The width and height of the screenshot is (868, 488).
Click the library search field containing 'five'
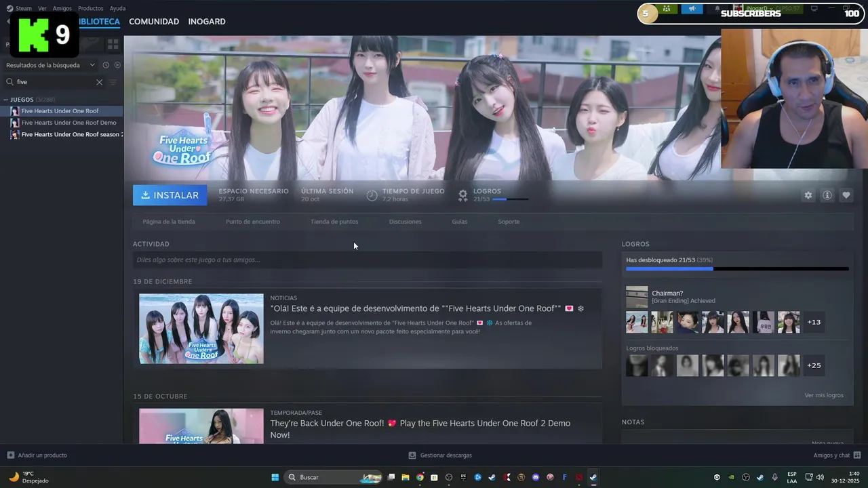pos(54,82)
